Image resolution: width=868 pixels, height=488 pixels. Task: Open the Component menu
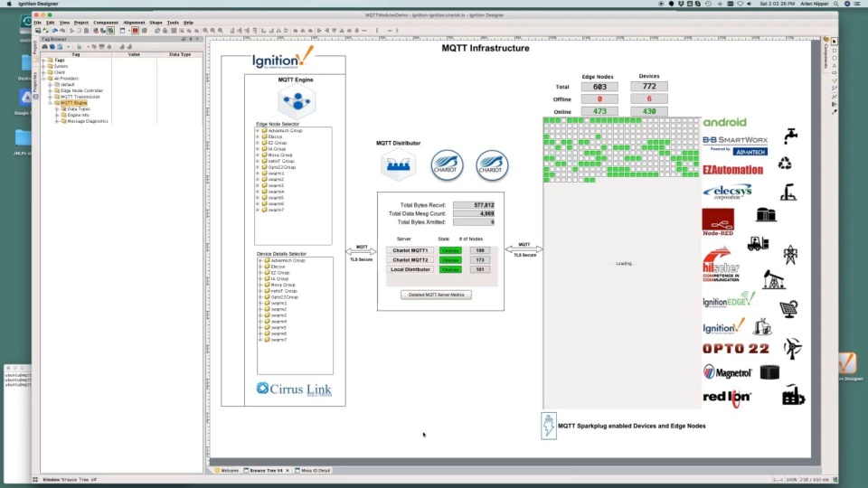106,23
